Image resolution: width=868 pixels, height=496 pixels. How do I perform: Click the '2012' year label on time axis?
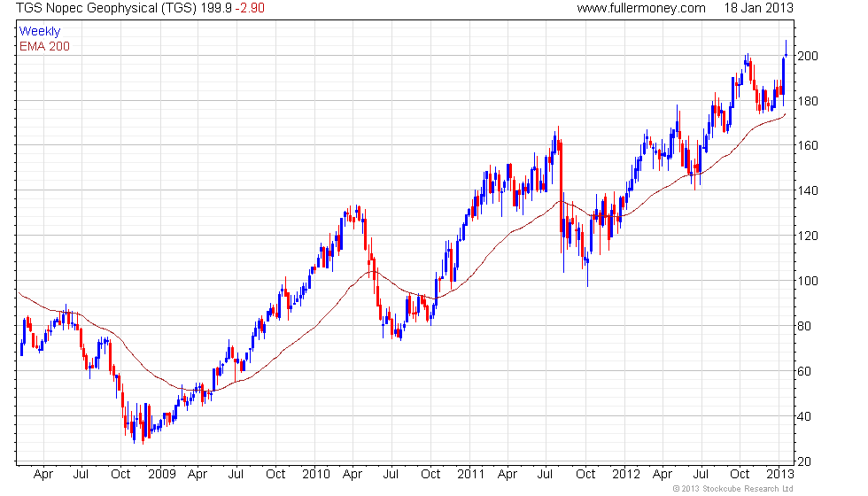point(626,475)
